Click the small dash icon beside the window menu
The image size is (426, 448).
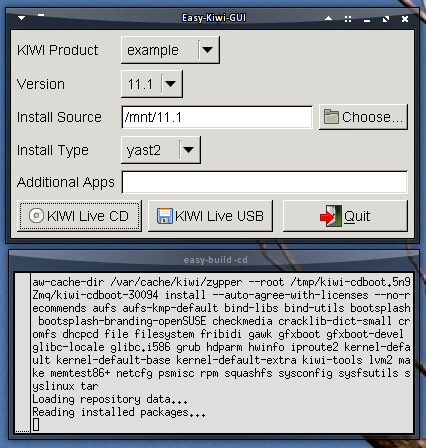pos(41,15)
